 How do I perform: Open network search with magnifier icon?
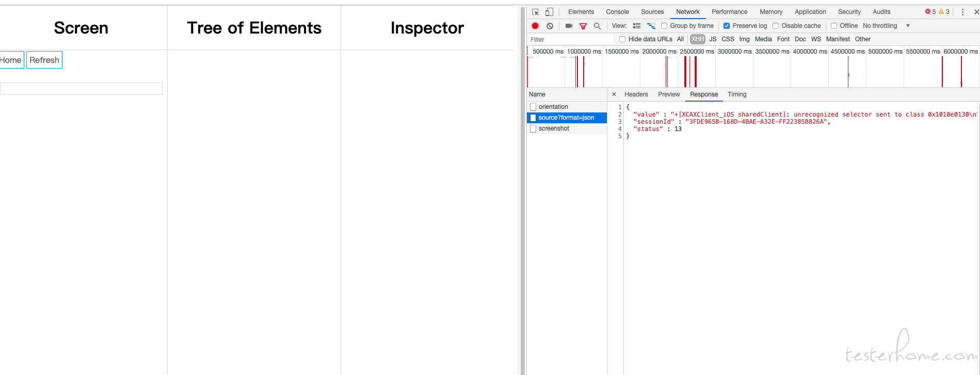point(597,26)
